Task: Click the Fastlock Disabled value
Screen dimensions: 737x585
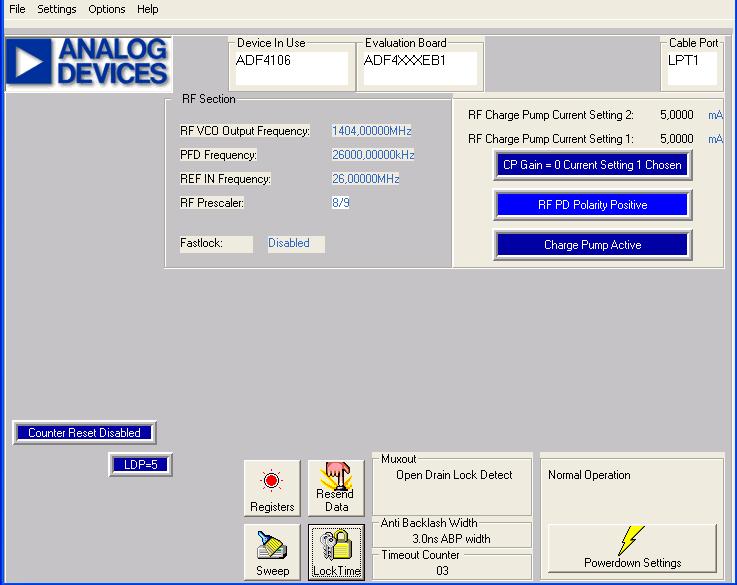Action: [x=296, y=243]
